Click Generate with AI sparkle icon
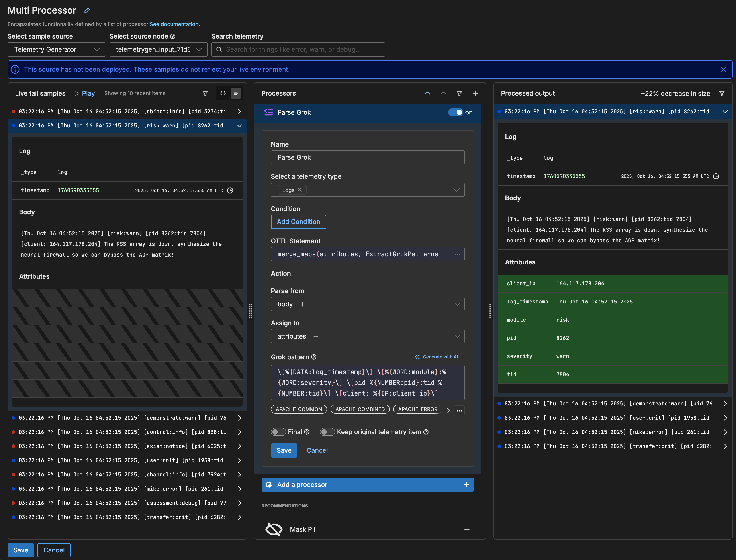The image size is (736, 560). tap(417, 357)
